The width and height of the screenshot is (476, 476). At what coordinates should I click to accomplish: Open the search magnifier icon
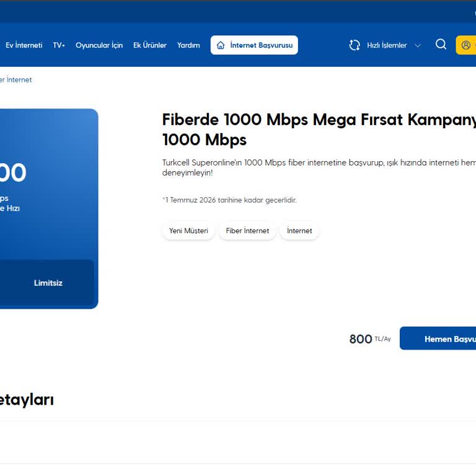click(441, 45)
